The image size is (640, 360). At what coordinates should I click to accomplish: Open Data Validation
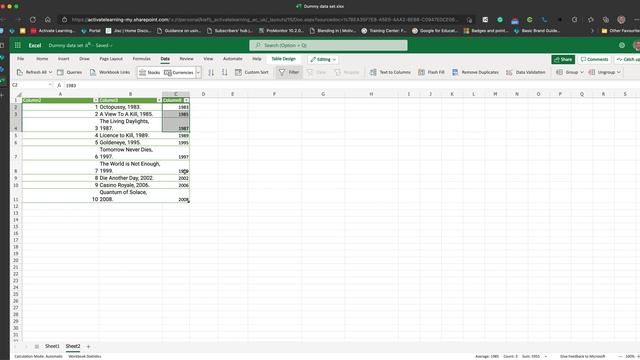(x=526, y=72)
